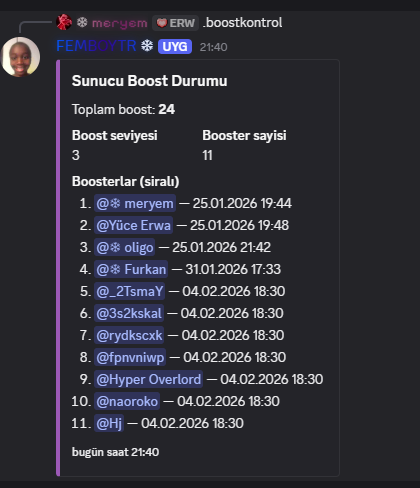Image resolution: width=420 pixels, height=488 pixels.
Task: Open the @meryem mention in booster list
Action: point(135,203)
